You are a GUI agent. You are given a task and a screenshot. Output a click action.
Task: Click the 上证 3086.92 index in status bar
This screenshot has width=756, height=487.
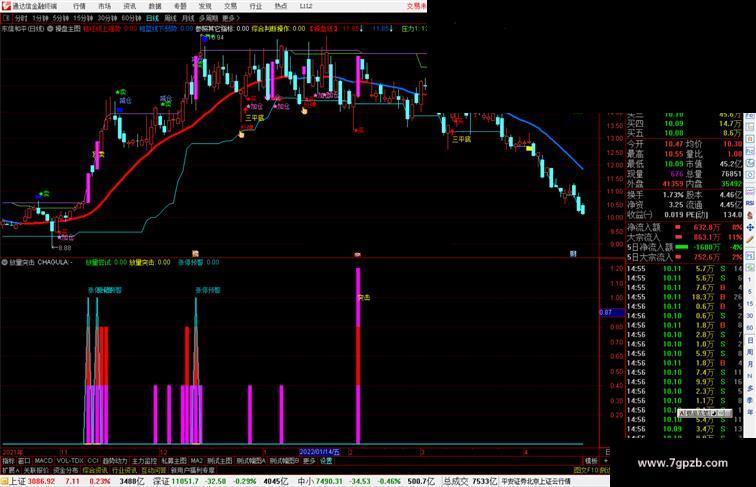32,481
